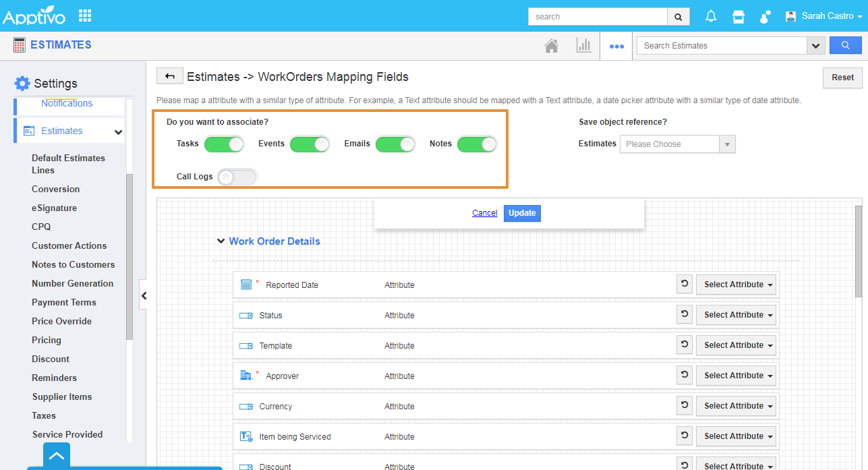Disable the Tasks toggle

click(x=224, y=144)
